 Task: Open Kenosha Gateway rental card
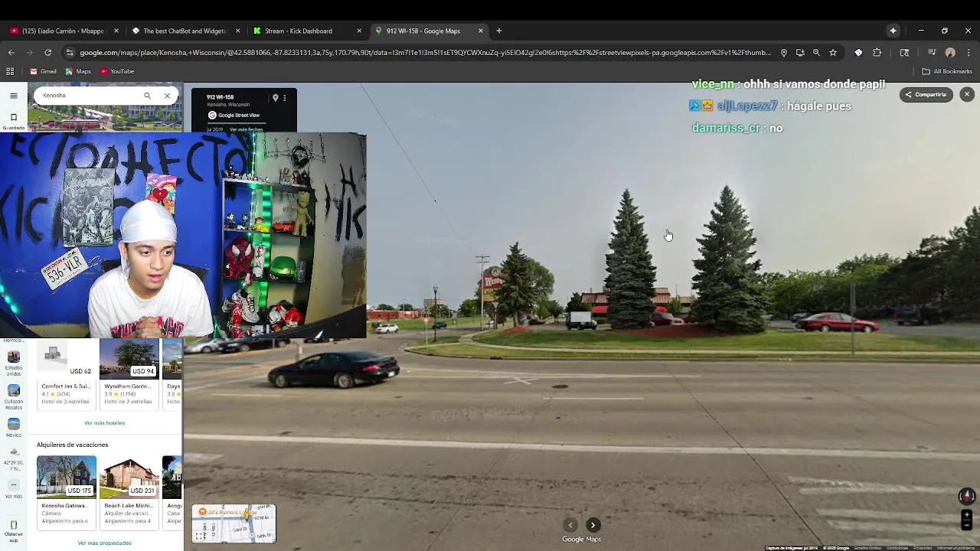pyautogui.click(x=66, y=491)
